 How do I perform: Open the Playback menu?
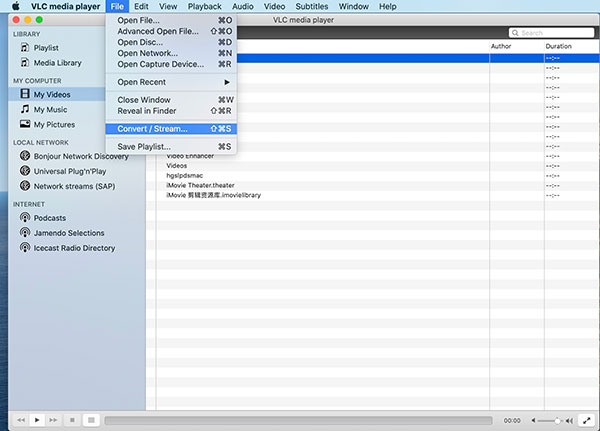click(x=205, y=6)
